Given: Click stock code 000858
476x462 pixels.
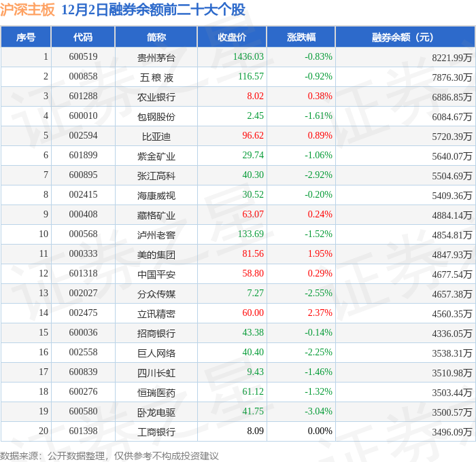Looking at the screenshot, I should (83, 77).
